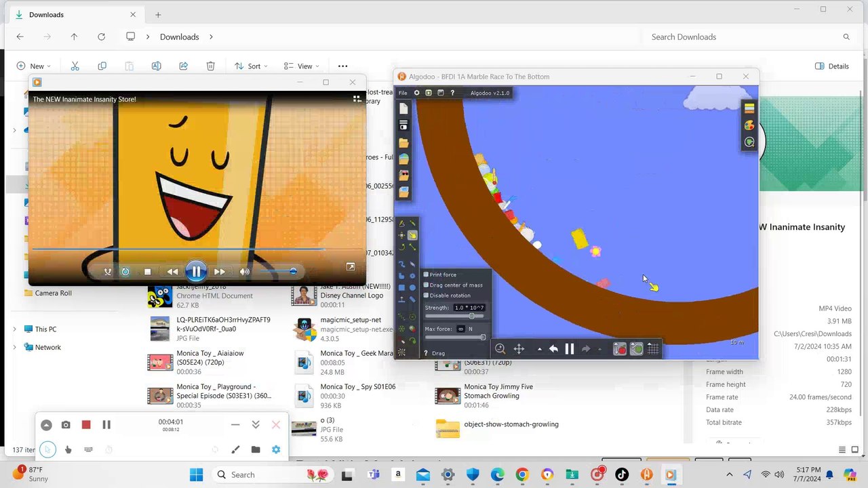Toggle shuffle in media player
This screenshot has height=488, width=868.
tap(107, 272)
